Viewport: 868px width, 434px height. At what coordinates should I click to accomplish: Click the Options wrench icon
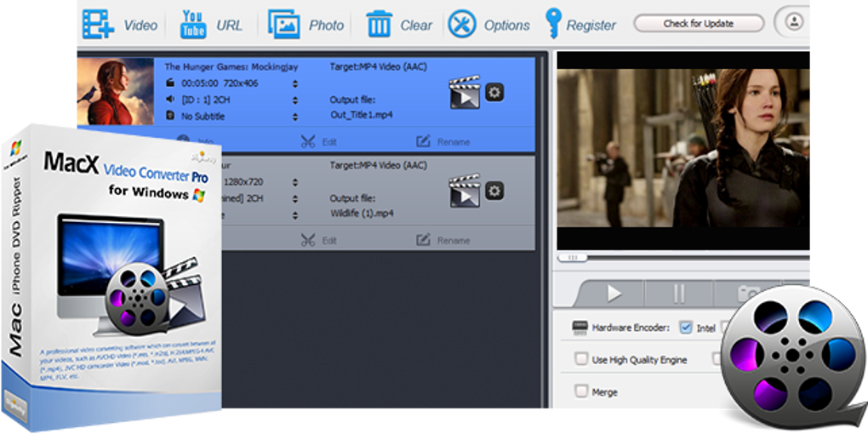coord(462,25)
